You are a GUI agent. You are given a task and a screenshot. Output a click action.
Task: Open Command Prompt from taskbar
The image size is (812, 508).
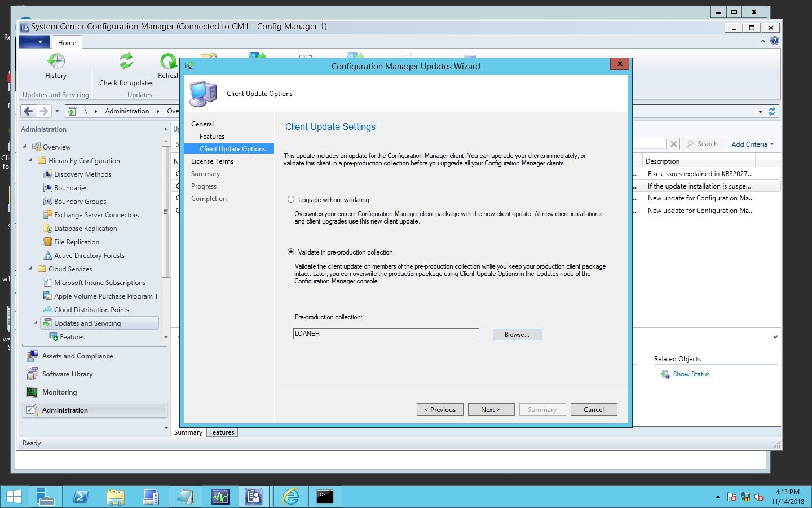(325, 497)
